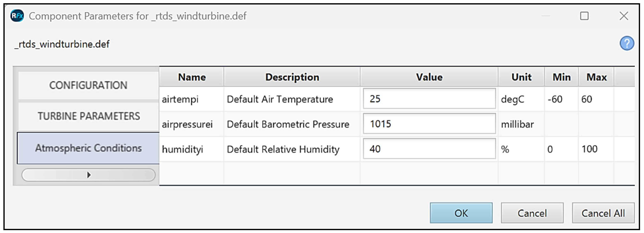
Task: Select the Atmospheric Conditions tab
Action: pos(88,148)
